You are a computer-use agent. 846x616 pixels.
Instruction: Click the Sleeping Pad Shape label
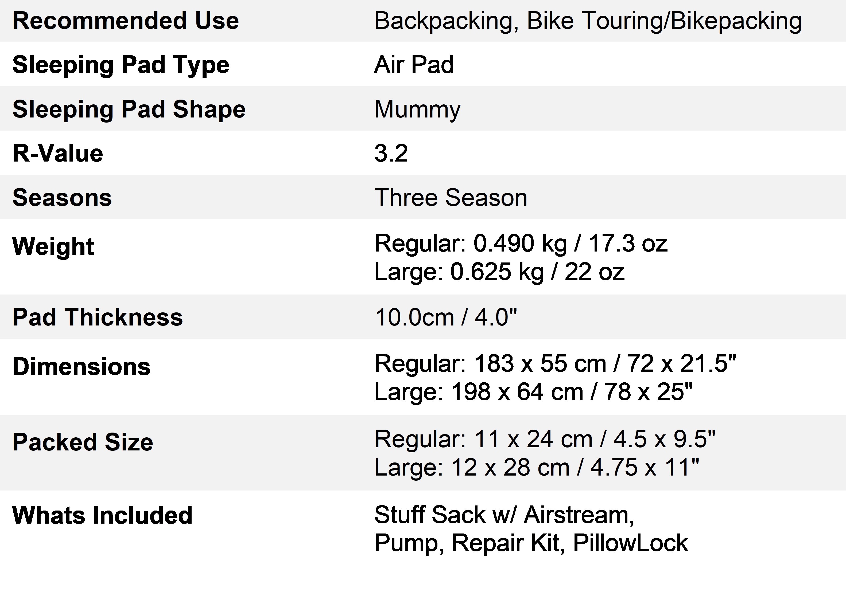pos(129,109)
